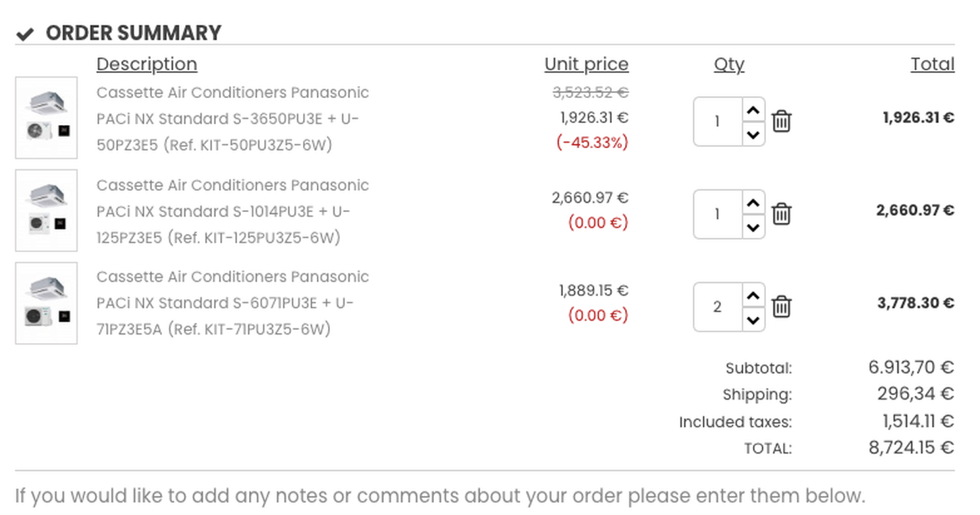Image resolution: width=980 pixels, height=515 pixels.
Task: Click quantity field of S-1014PU3E item
Action: tap(717, 215)
